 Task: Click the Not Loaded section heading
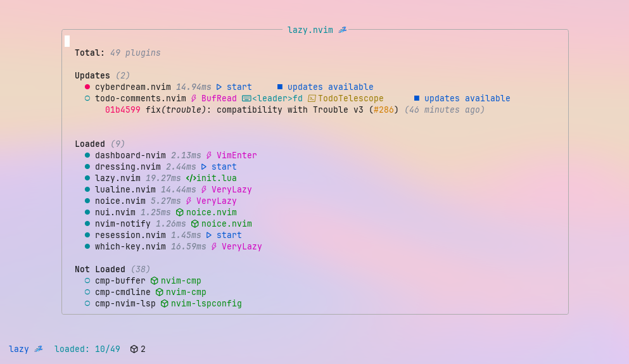100,270
